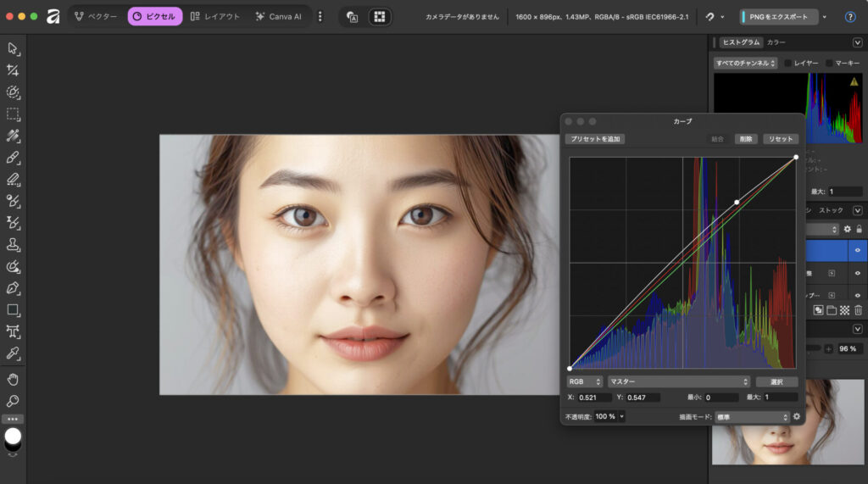Activate the Hand pan tool

click(13, 378)
